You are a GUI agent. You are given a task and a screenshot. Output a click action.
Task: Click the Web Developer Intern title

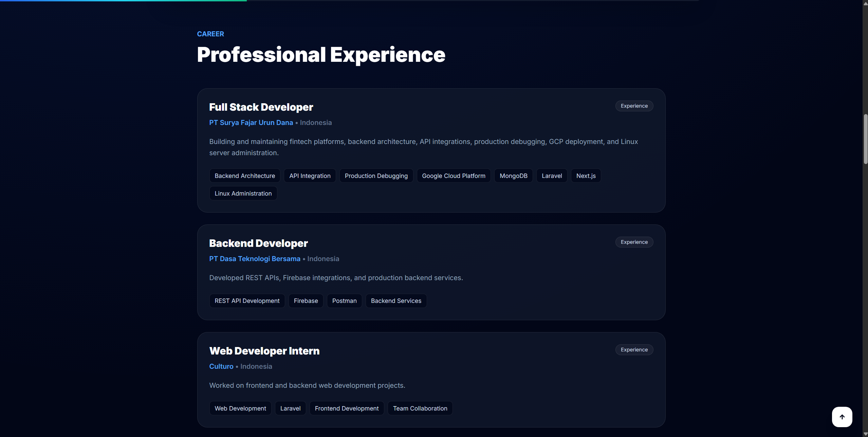click(264, 351)
